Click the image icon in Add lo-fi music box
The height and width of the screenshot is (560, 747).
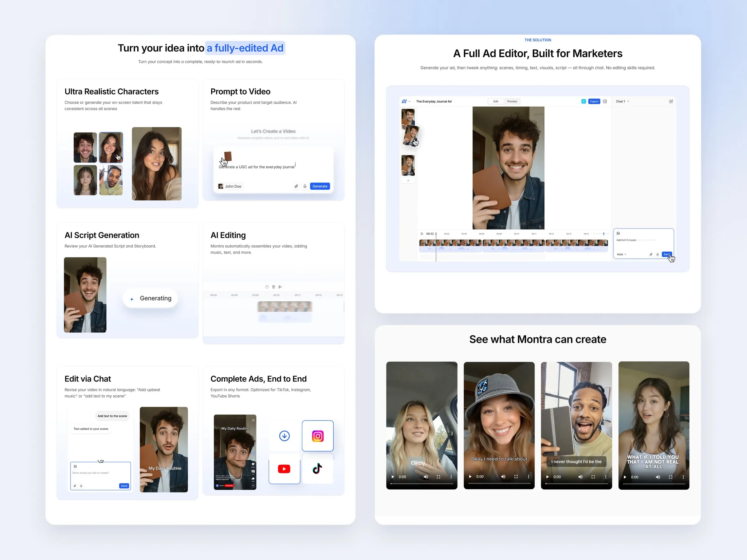pos(618,233)
